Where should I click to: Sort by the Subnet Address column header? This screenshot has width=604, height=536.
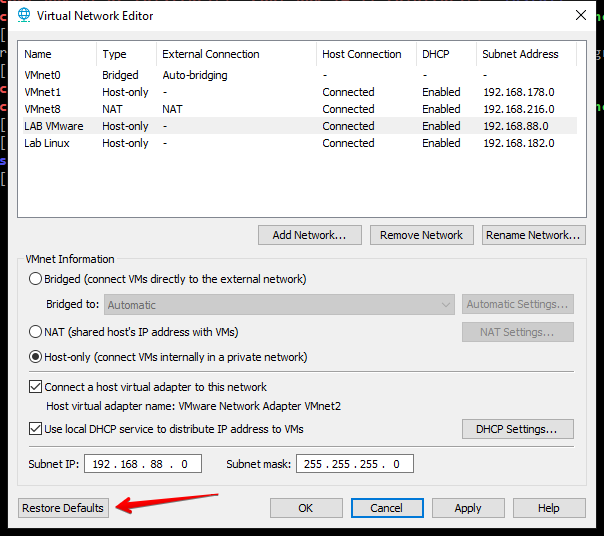[520, 54]
